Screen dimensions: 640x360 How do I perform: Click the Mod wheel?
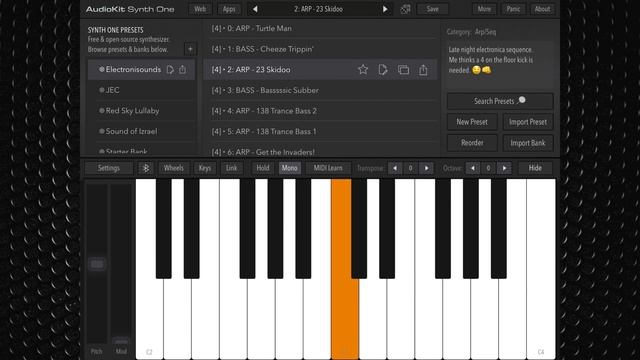121,264
